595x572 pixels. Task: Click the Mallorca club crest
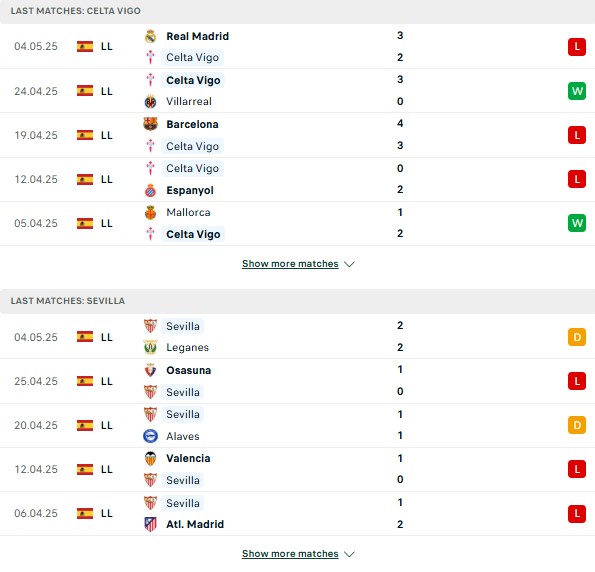(150, 213)
